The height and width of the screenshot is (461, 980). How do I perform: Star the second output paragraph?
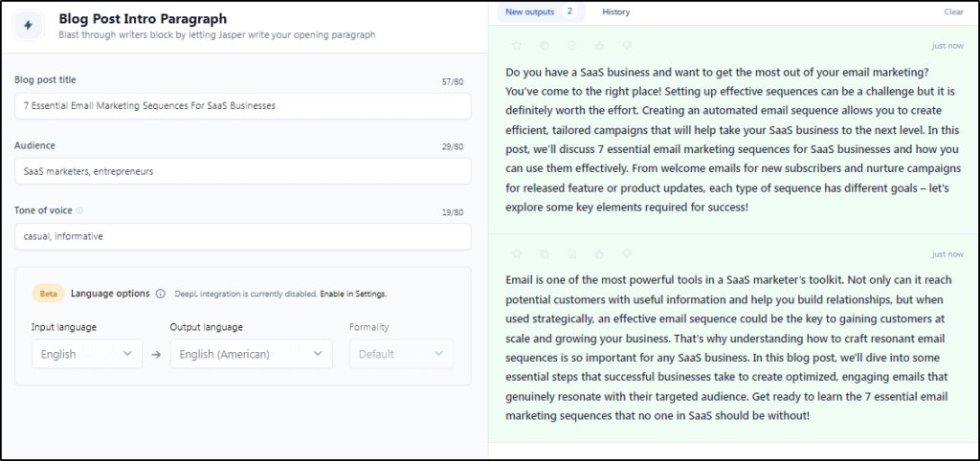[517, 253]
